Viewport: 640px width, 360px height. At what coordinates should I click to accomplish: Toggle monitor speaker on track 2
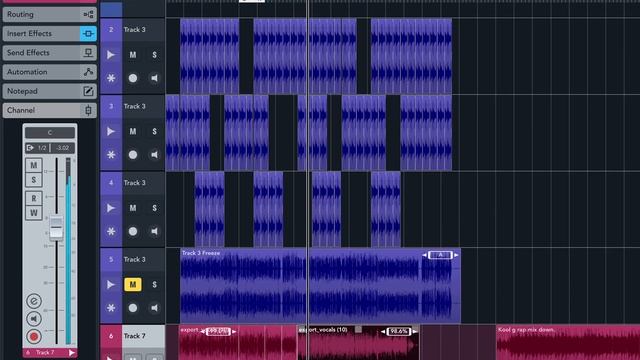(154, 78)
